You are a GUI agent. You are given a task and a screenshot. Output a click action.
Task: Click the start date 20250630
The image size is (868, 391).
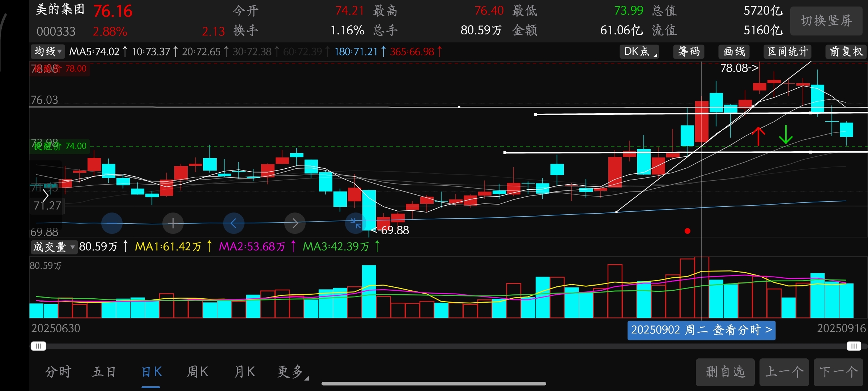[x=56, y=328]
